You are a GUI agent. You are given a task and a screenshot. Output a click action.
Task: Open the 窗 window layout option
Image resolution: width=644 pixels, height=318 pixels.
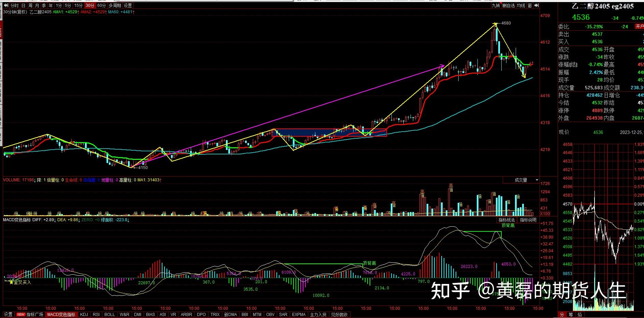530,5
